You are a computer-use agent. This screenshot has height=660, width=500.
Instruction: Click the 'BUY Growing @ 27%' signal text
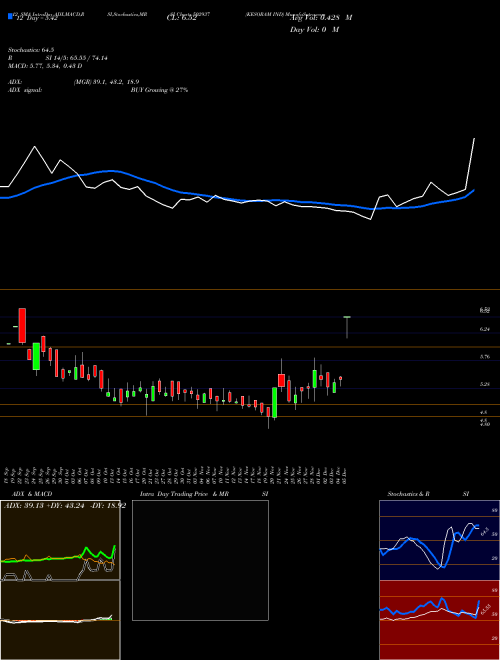(159, 90)
